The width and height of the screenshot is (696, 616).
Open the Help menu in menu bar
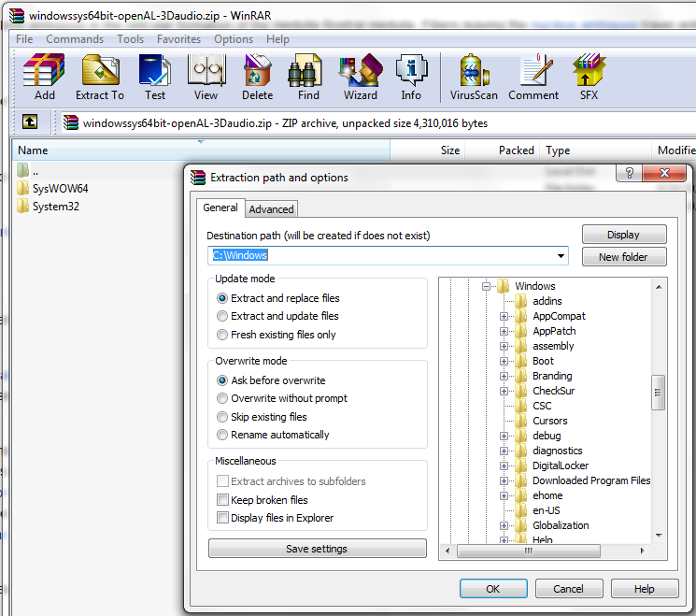(277, 39)
